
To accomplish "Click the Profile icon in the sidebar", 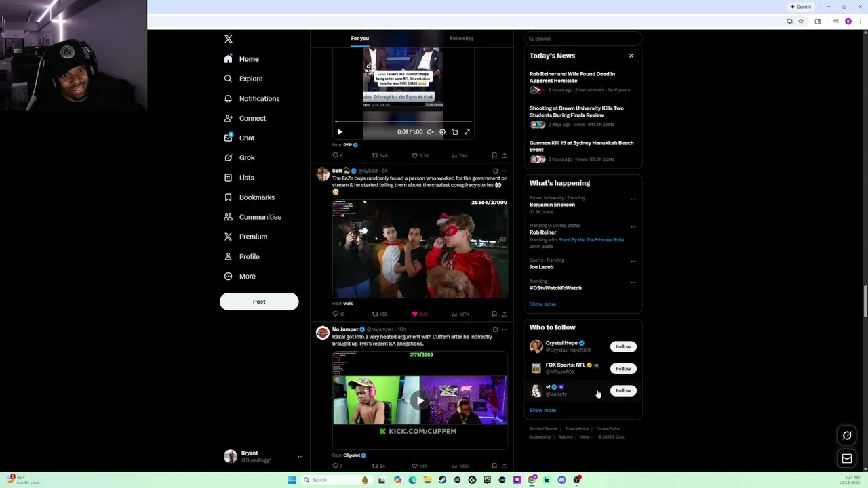I will (228, 256).
